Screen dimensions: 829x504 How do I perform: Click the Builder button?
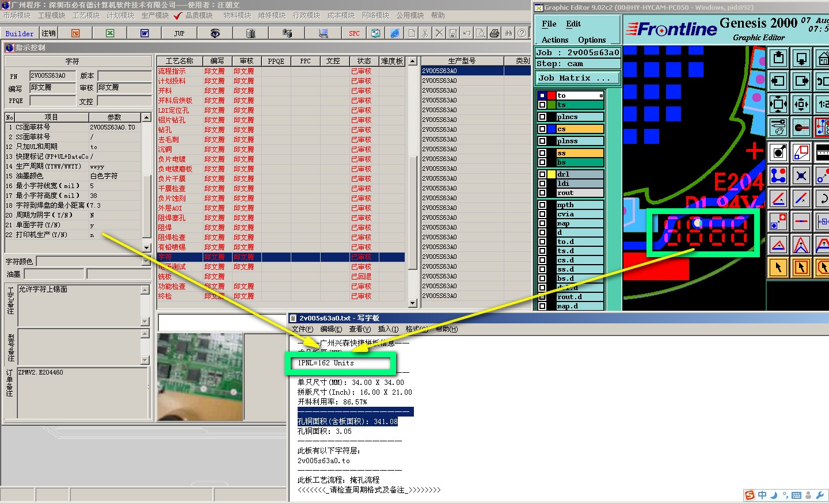[x=20, y=33]
